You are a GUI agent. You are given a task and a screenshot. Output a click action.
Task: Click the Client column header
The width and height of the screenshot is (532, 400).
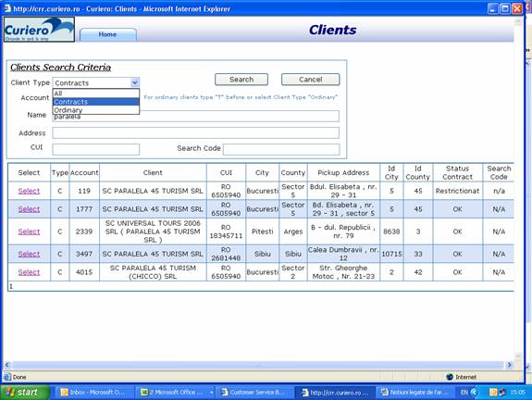pos(153,172)
